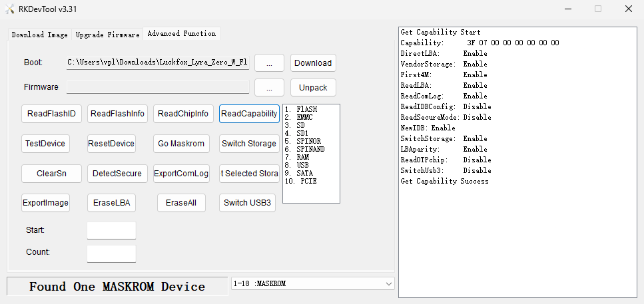The image size is (644, 304).
Task: Select USB in the storage list
Action: point(296,165)
